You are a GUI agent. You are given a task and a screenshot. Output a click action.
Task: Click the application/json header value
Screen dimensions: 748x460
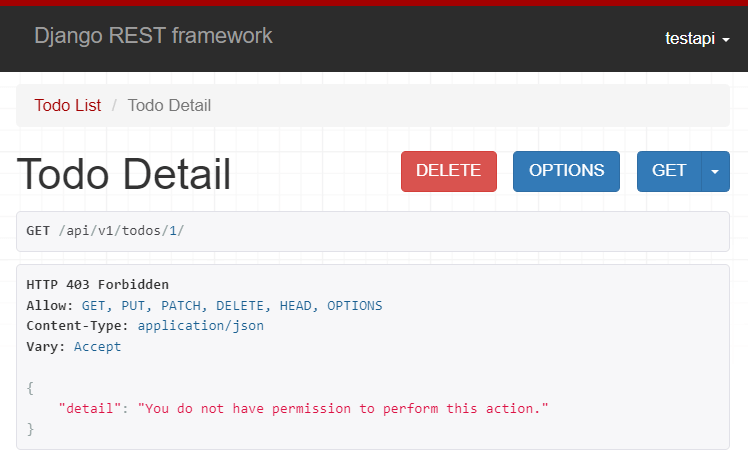(x=200, y=326)
